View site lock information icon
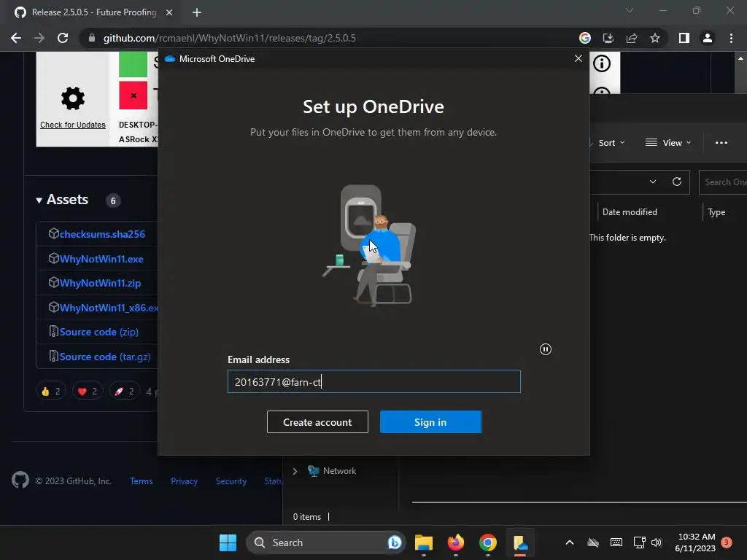 (92, 38)
